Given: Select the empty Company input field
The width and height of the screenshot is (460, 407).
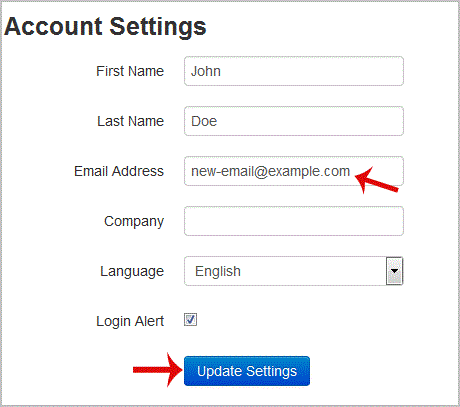Looking at the screenshot, I should coord(294,221).
